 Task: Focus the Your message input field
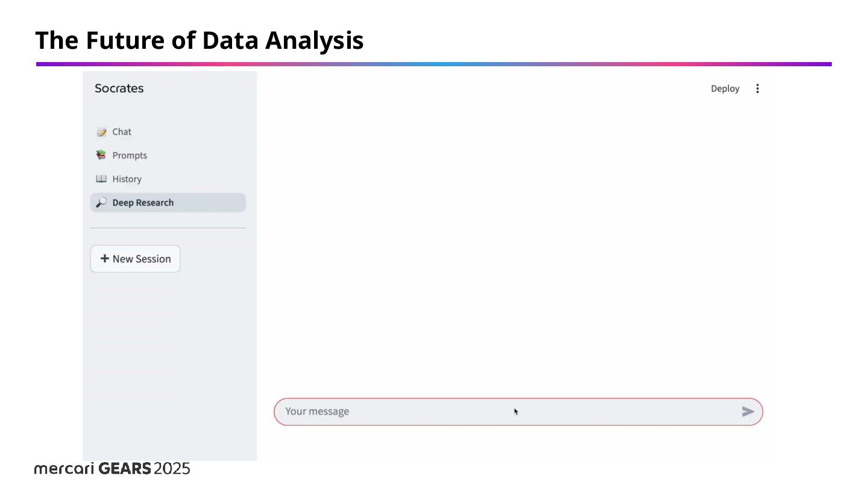pos(506,411)
